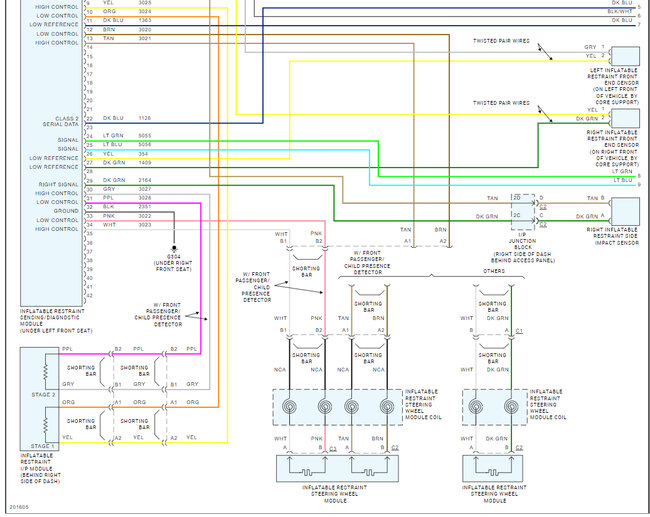This screenshot has height=517, width=650.
Task: Click the C1 connector label
Action: 519,331
